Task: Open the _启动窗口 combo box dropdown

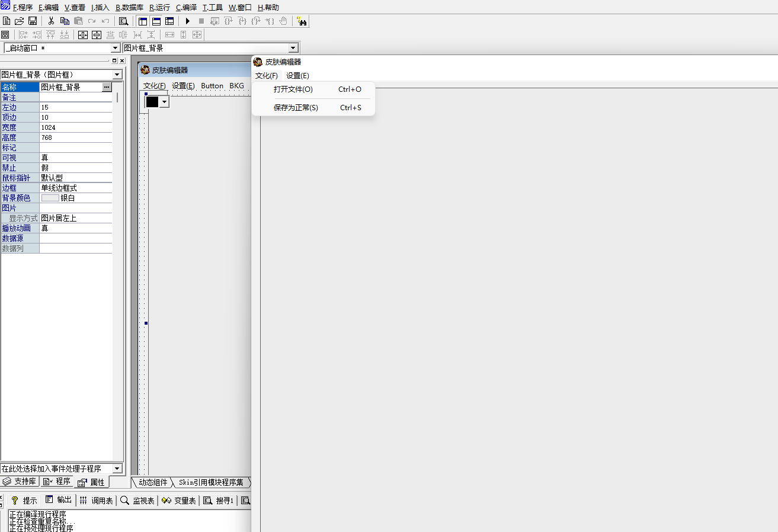Action: [116, 48]
